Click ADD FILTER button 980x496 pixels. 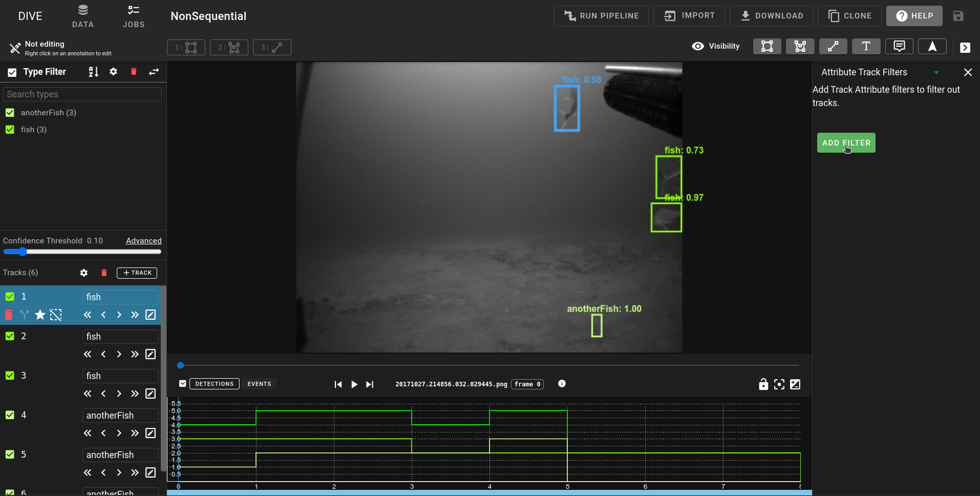point(846,143)
